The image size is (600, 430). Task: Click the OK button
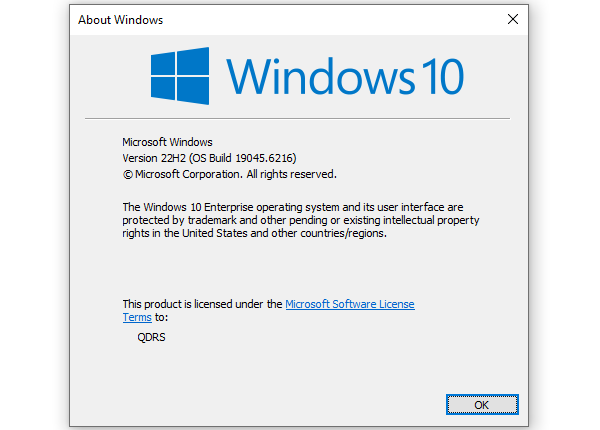[x=482, y=405]
